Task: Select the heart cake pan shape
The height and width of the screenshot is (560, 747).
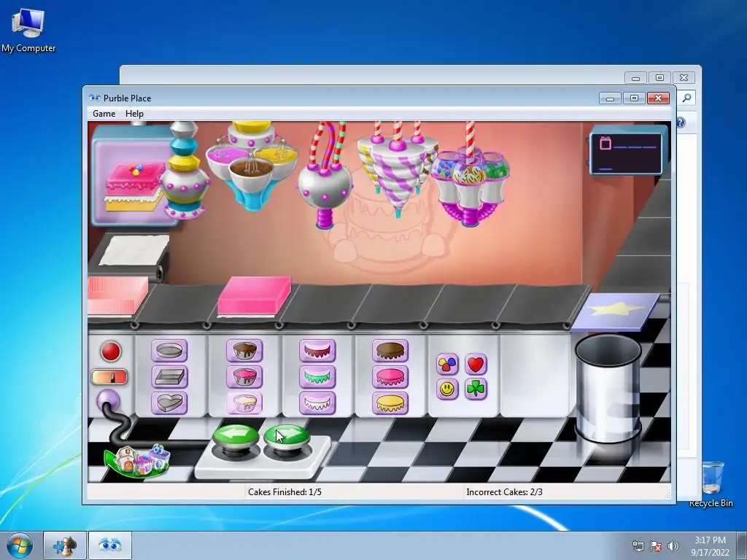Action: click(169, 403)
